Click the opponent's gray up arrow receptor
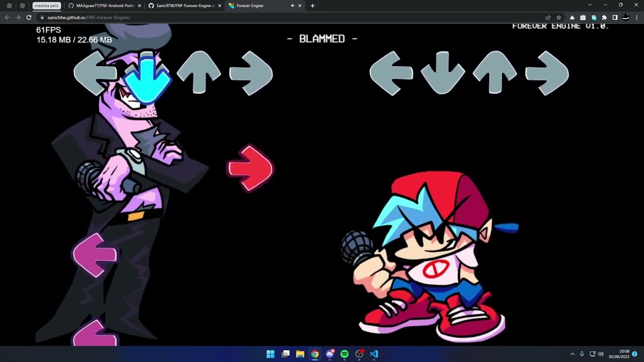The image size is (644, 362). [199, 72]
